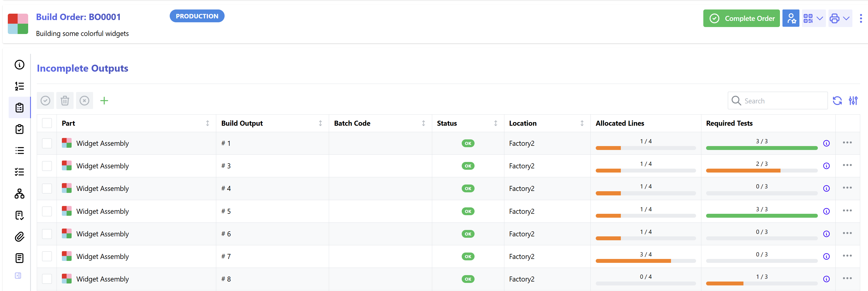Open the child build orders hierarchy icon

tap(20, 193)
